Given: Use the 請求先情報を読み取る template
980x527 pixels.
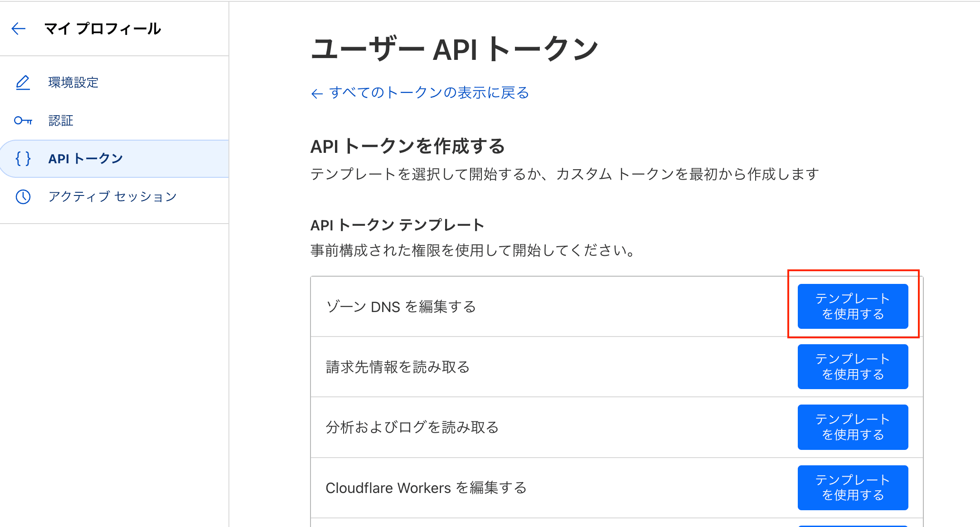Looking at the screenshot, I should (853, 367).
